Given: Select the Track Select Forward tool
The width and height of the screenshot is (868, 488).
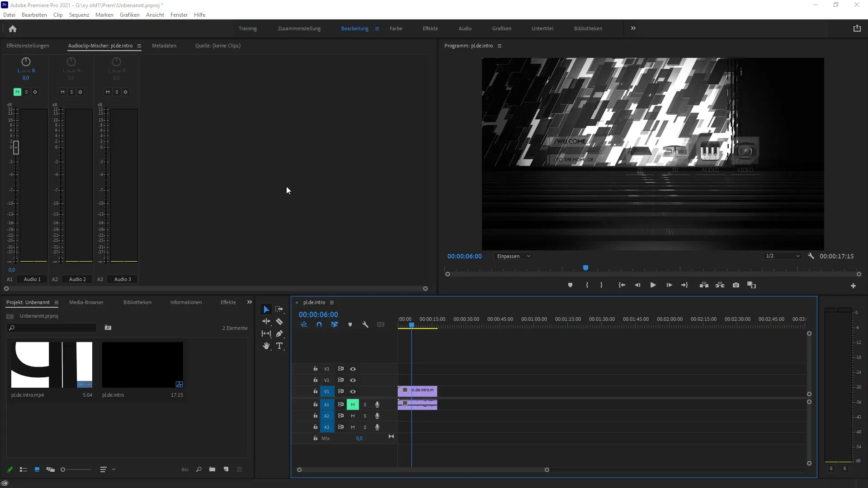Looking at the screenshot, I should [279, 310].
